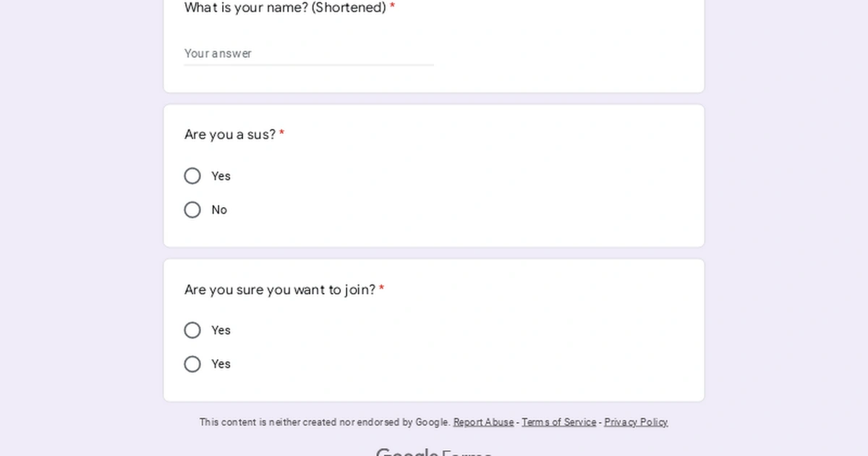Select the first 'Yes' for 'Are you sure you want to join?'
Image resolution: width=868 pixels, height=456 pixels.
pos(192,330)
